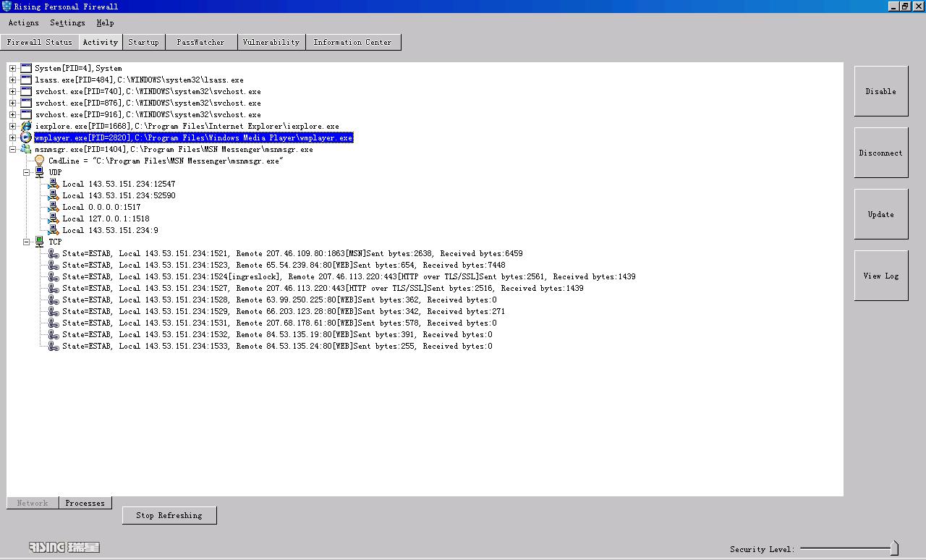This screenshot has width=926, height=560.
Task: Click connection icon for local port 1531
Action: pos(54,323)
